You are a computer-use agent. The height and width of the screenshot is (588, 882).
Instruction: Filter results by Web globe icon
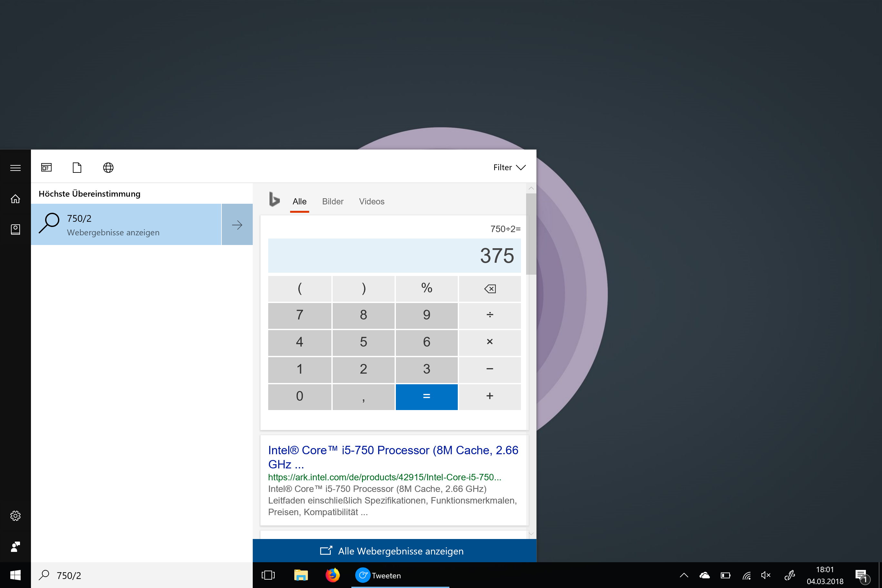pos(108,167)
